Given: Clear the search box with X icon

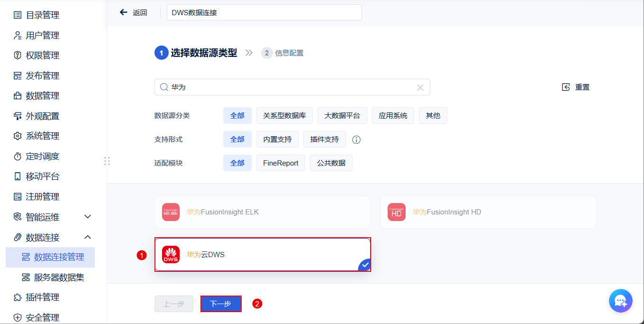Looking at the screenshot, I should (x=420, y=87).
